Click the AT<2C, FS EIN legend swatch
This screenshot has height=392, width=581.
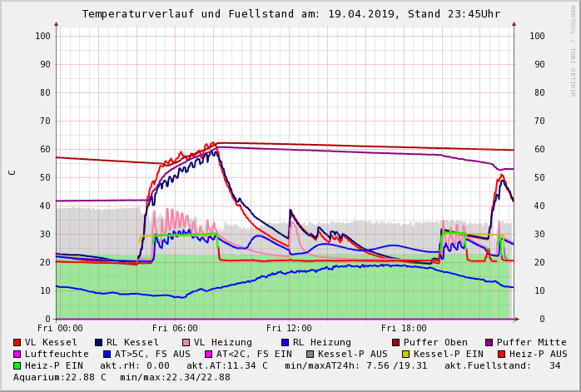[209, 354]
